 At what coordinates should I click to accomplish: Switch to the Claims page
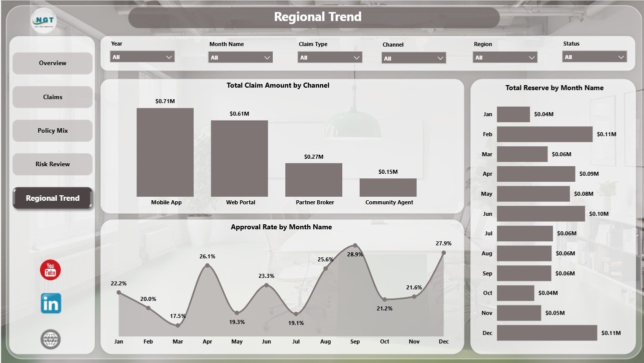[x=53, y=97]
